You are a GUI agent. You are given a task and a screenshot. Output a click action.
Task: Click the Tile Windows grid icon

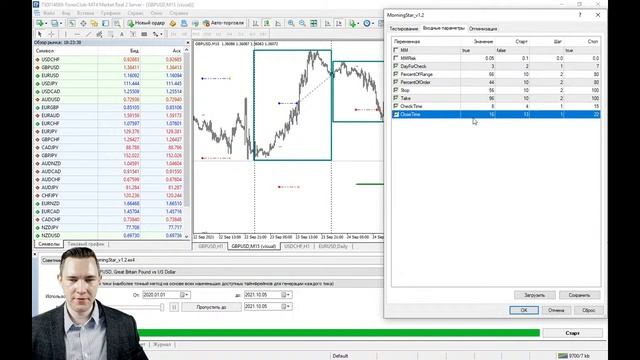pos(314,23)
